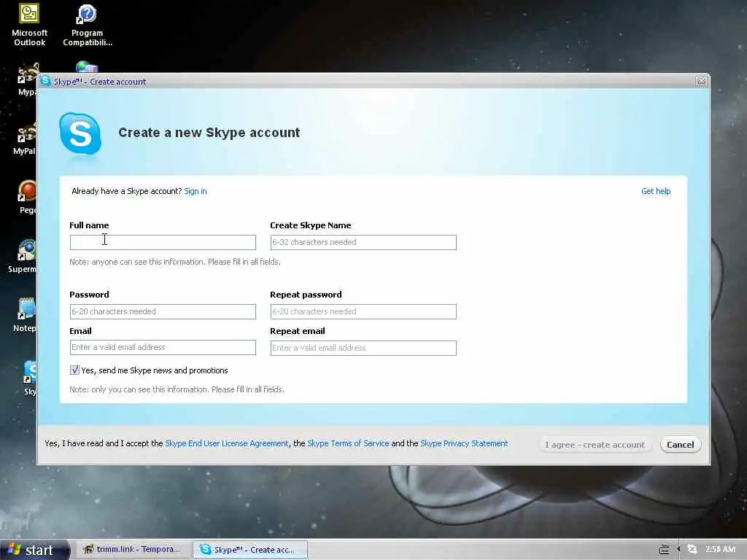The height and width of the screenshot is (560, 747).
Task: Click the large Skype logo in dialog
Action: coord(80,134)
